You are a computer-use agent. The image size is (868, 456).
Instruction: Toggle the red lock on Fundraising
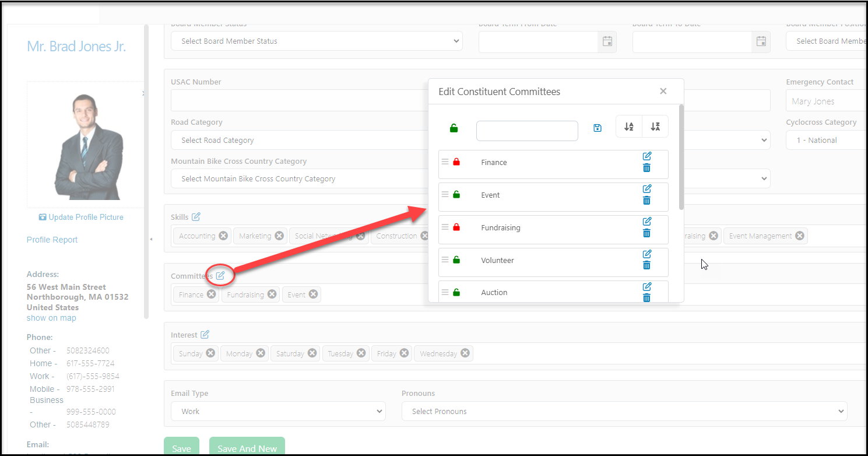coord(456,227)
